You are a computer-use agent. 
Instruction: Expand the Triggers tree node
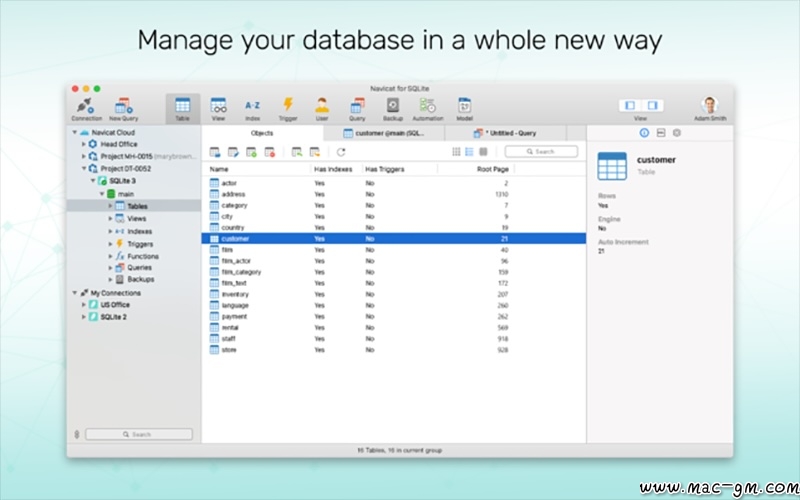110,244
